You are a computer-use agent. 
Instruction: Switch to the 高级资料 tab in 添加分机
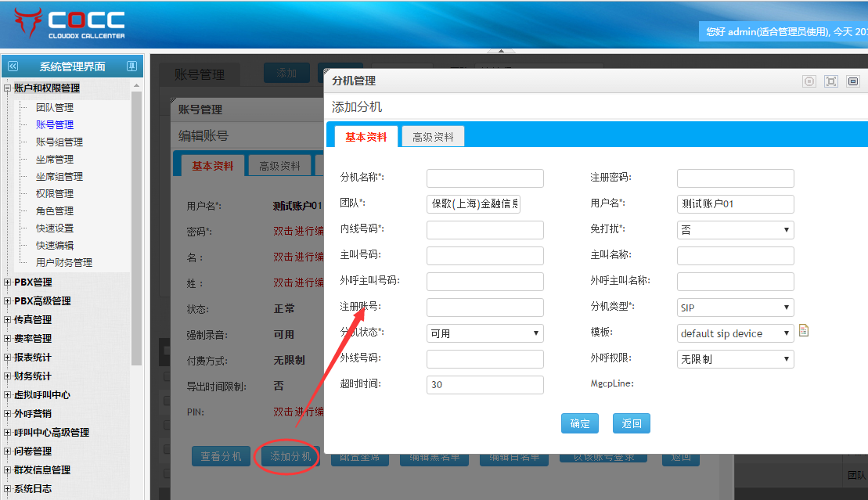pos(433,137)
